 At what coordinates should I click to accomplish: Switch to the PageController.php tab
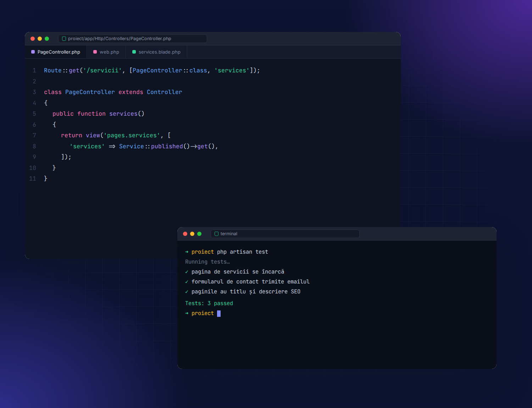(56, 52)
